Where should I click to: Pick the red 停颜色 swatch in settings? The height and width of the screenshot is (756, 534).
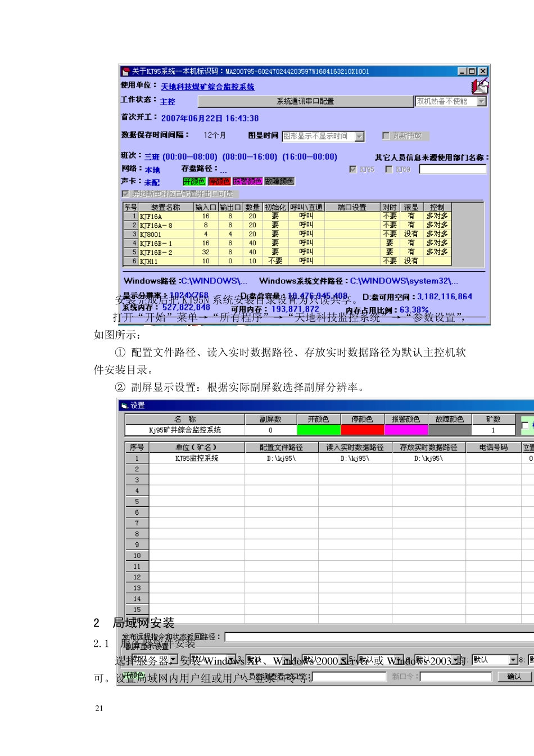click(362, 430)
